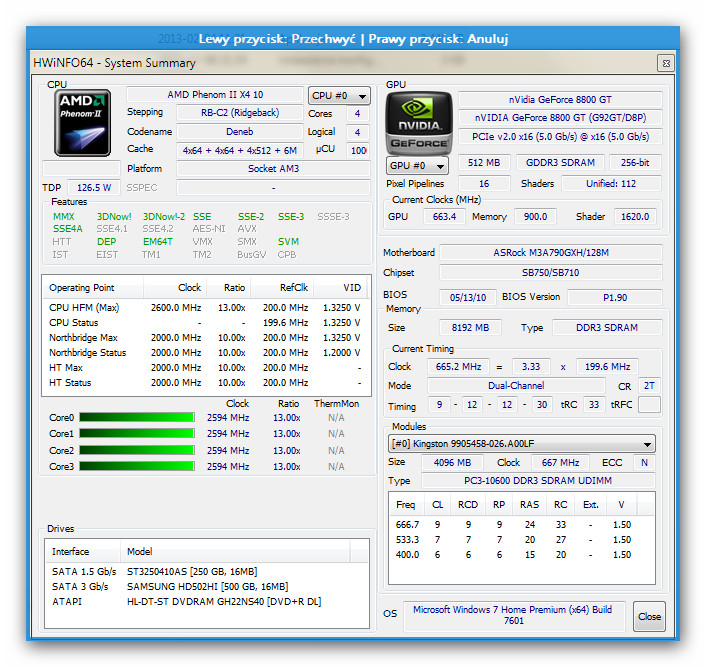This screenshot has width=706, height=667.
Task: Click the ASRock M3A790GXH/128M motherboard field
Action: coord(551,253)
